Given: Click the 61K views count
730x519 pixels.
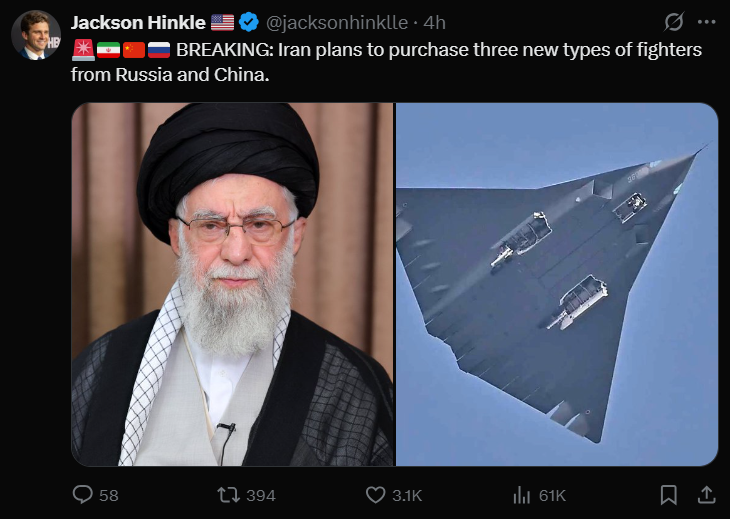Looking at the screenshot, I should pos(552,495).
